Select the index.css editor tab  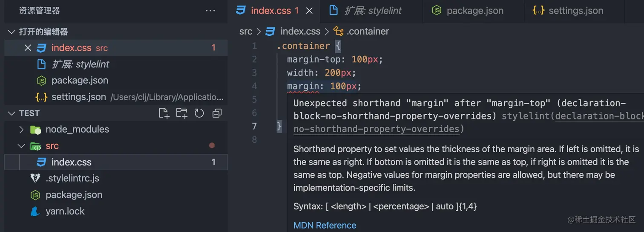tap(275, 11)
